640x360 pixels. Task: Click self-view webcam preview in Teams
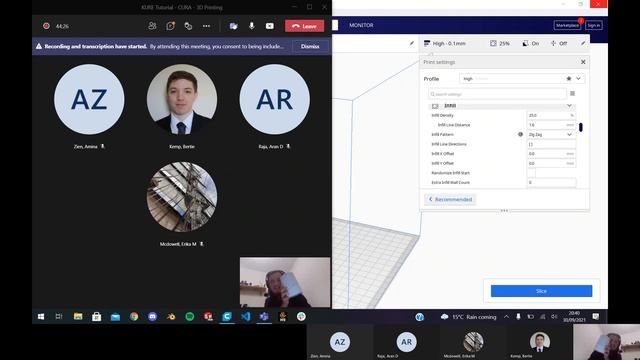tap(285, 282)
